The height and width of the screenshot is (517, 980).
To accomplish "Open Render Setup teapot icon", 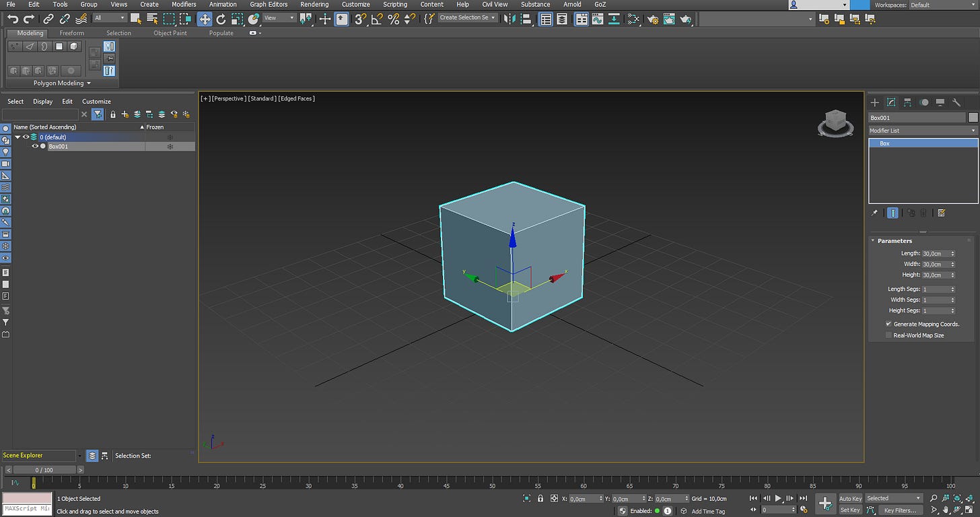I will coord(652,19).
